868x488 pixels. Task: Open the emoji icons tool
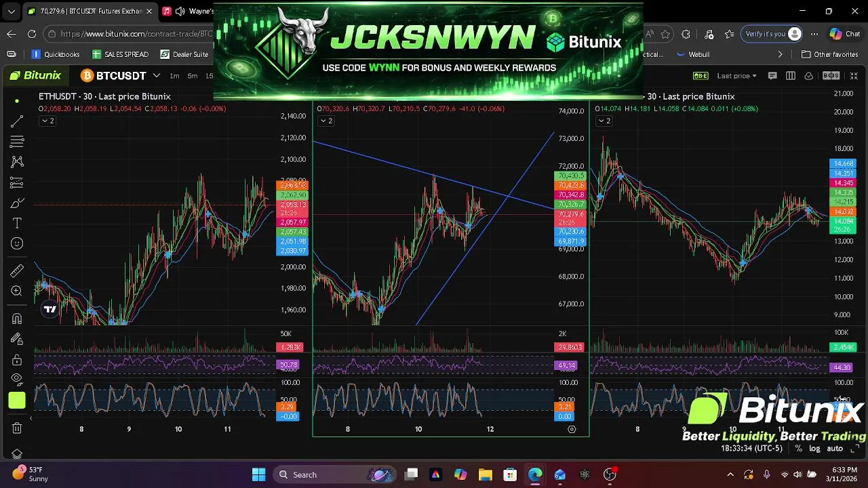[x=17, y=244]
